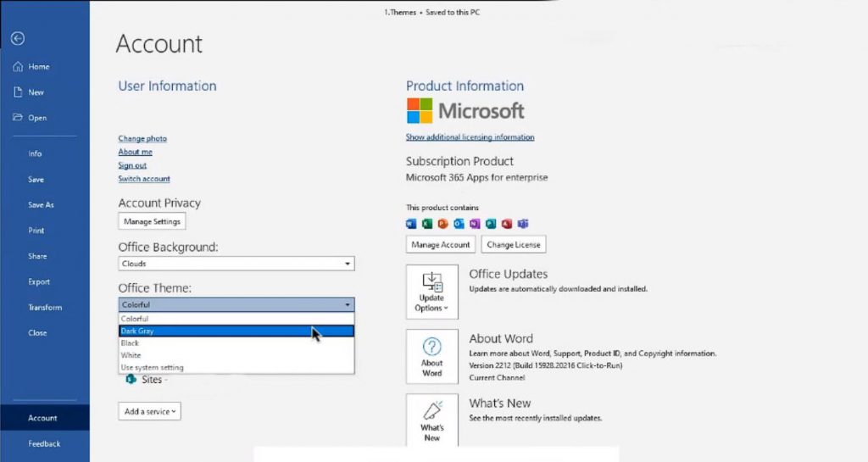Click the New document icon in sidebar
Viewport: 868px width, 462px height.
pos(18,92)
